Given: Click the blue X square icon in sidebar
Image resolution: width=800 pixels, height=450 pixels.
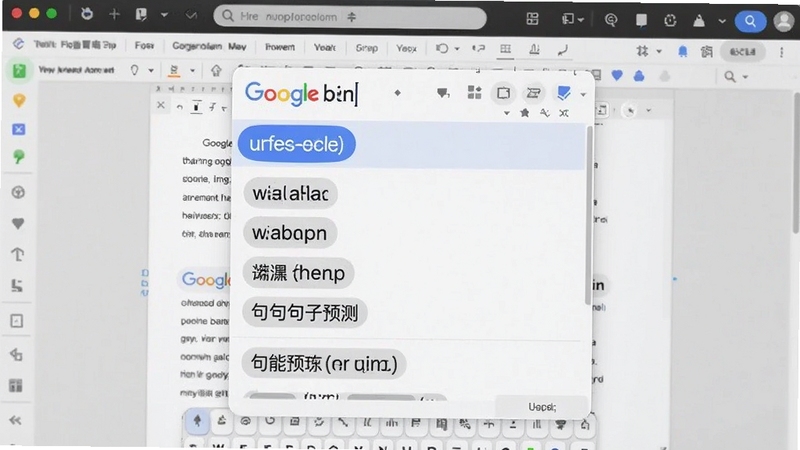Looking at the screenshot, I should point(19,129).
